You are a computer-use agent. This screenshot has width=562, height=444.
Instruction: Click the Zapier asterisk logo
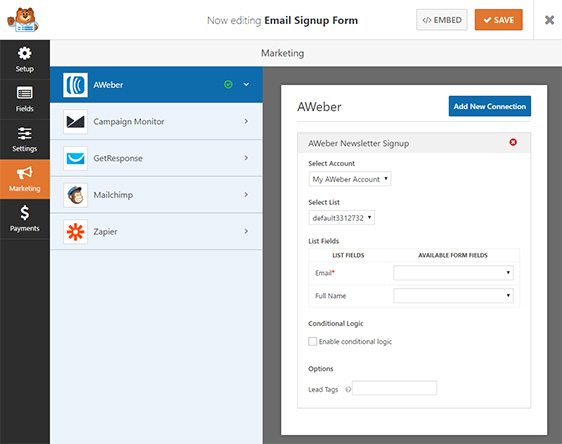point(75,231)
